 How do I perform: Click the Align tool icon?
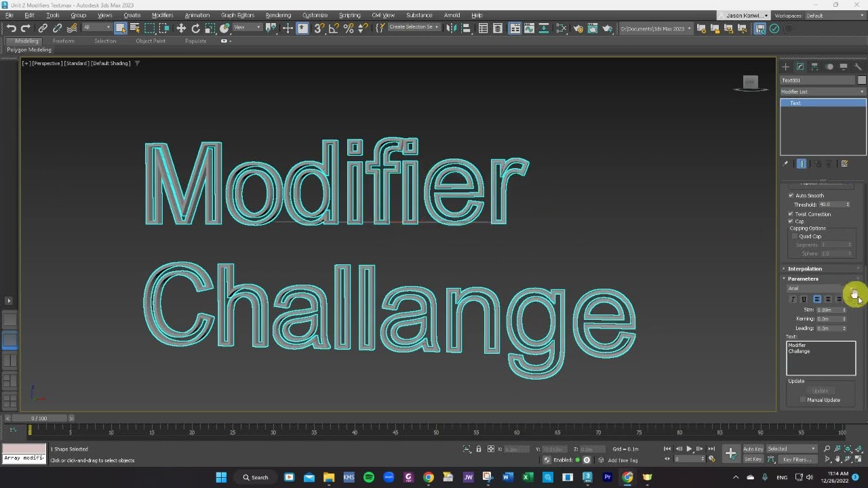466,28
